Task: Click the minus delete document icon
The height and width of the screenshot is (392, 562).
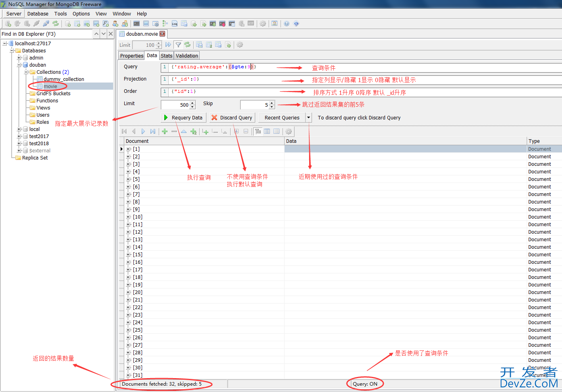Action: click(x=174, y=131)
